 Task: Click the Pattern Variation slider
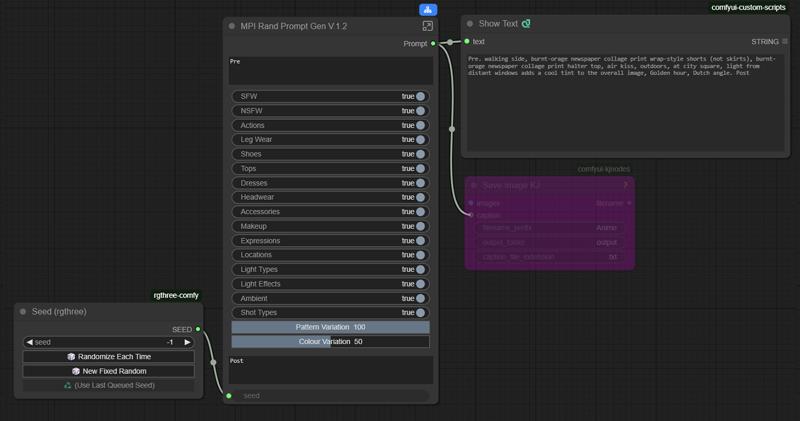tap(330, 327)
